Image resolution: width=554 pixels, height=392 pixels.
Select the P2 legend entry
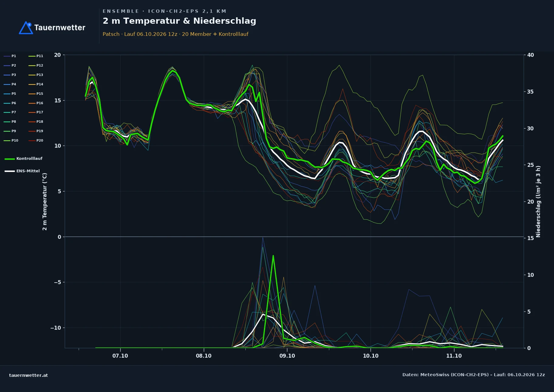10,65
